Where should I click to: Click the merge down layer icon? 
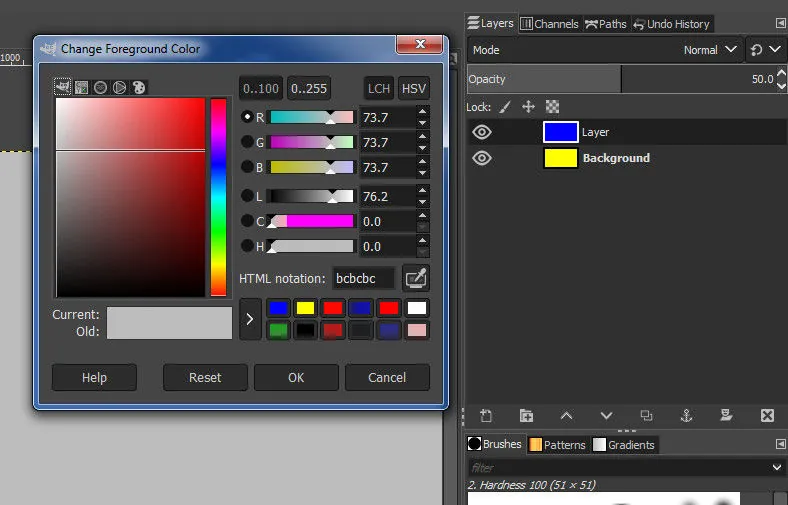tap(726, 416)
